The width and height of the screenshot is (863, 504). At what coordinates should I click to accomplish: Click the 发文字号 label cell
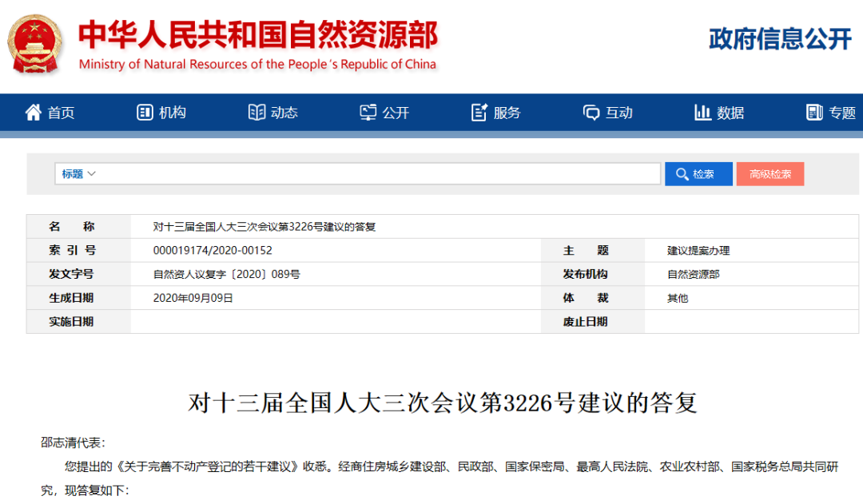78,274
